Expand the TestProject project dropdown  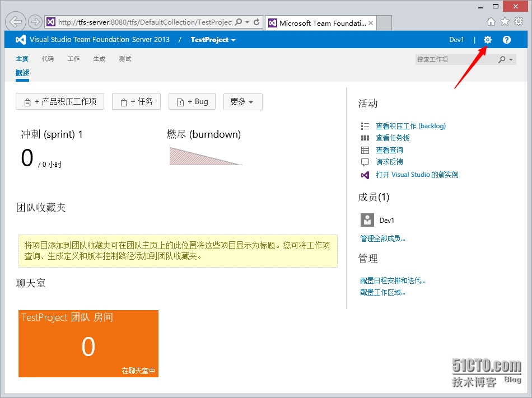[x=213, y=40]
